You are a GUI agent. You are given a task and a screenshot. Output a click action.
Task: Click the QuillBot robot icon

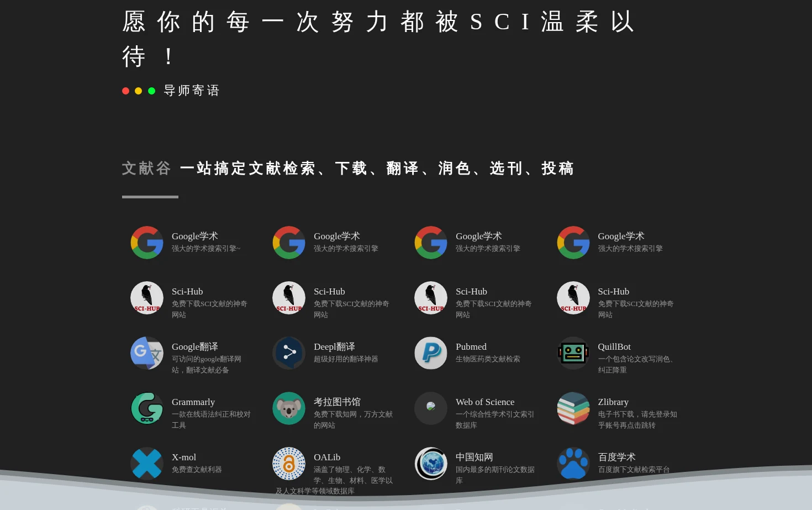coord(573,353)
